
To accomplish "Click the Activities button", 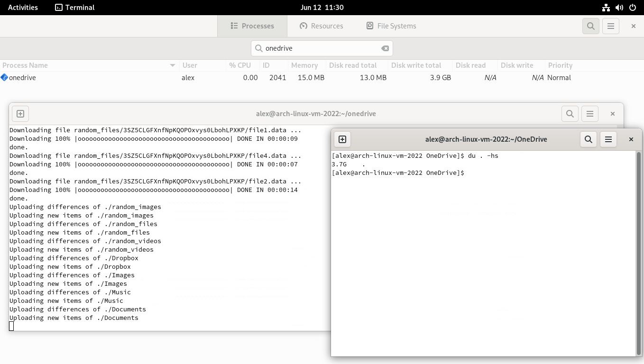I will 22,7.
